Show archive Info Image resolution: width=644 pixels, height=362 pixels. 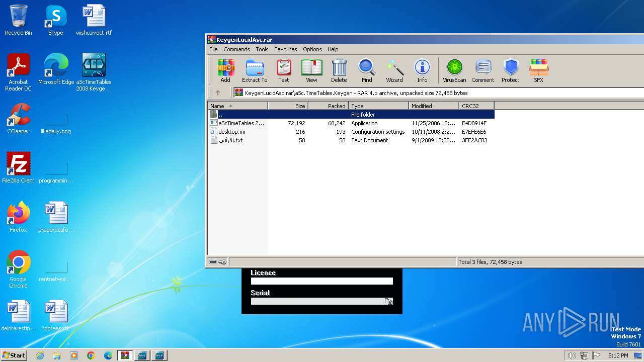(422, 70)
